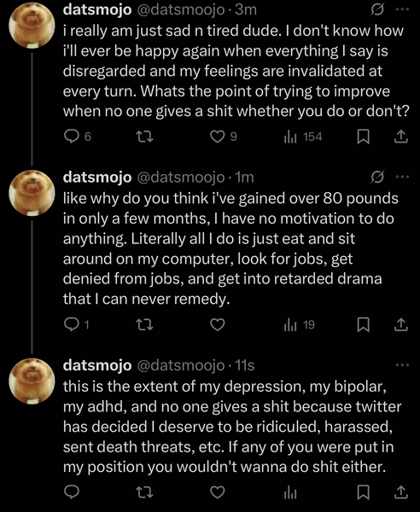Reply to the tweet posted 11s ago

(x=71, y=492)
